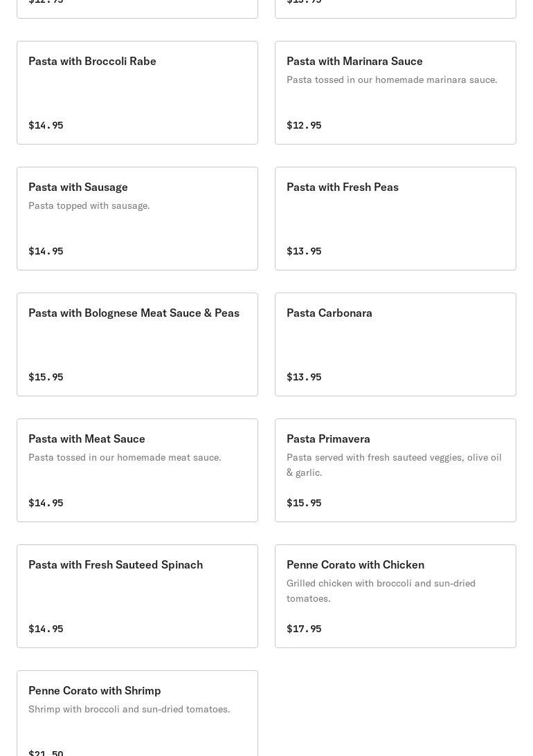Click the homemade meat sauce description
Image resolution: width=533 pixels, height=756 pixels.
coord(125,458)
